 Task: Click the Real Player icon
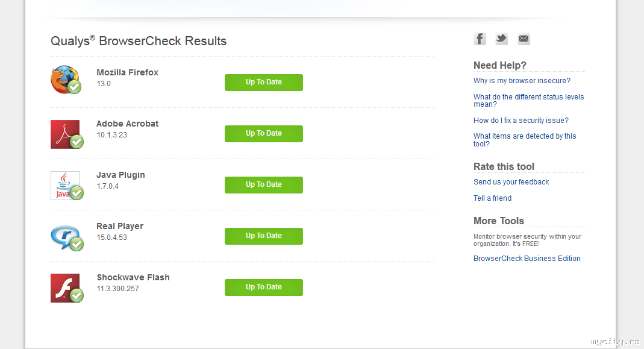pos(66,237)
